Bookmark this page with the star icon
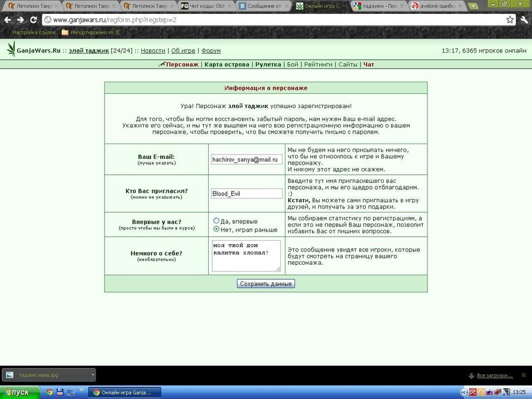 pyautogui.click(x=510, y=19)
